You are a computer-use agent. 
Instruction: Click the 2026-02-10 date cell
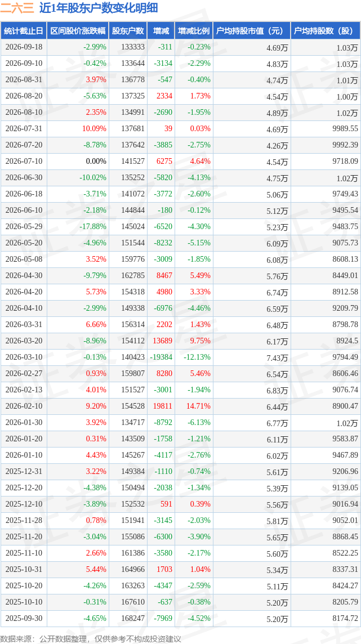pos(24,406)
